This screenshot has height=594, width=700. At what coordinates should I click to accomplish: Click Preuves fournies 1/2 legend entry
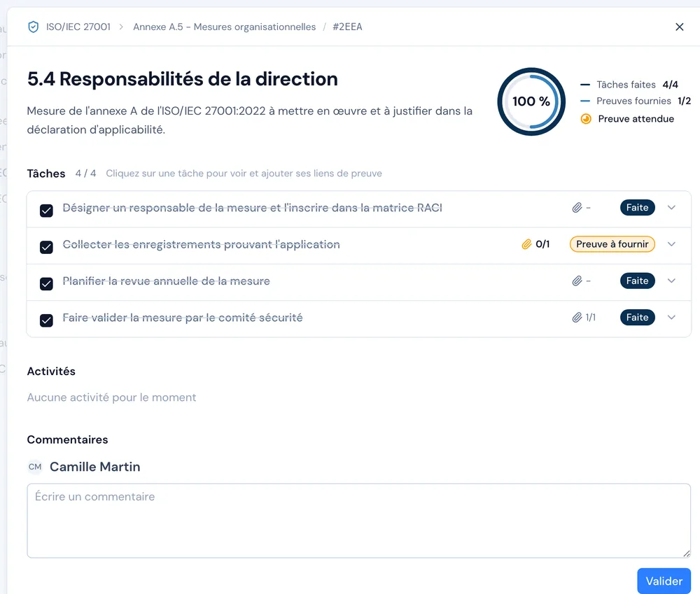click(x=636, y=101)
